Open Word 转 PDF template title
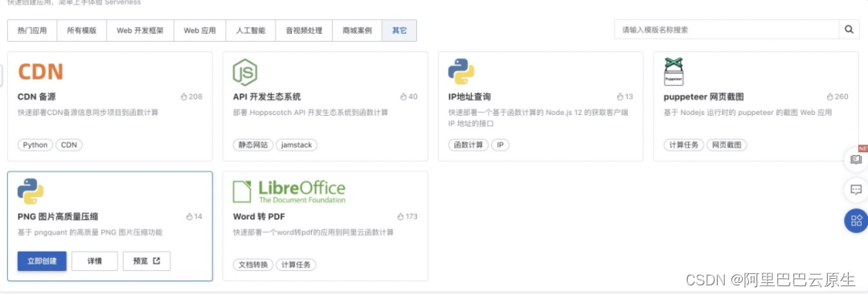 click(x=259, y=216)
